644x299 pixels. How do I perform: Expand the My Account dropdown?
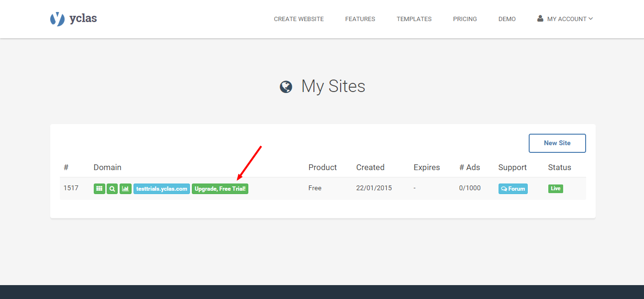(565, 19)
